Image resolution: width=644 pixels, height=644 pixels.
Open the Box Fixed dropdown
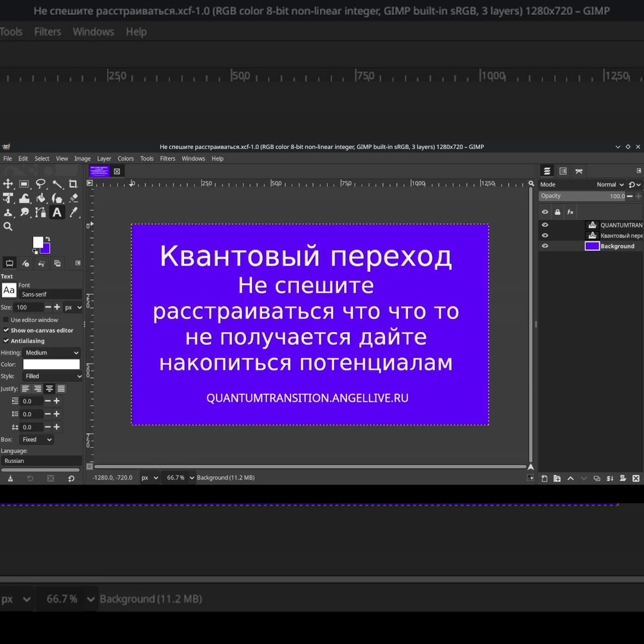37,440
